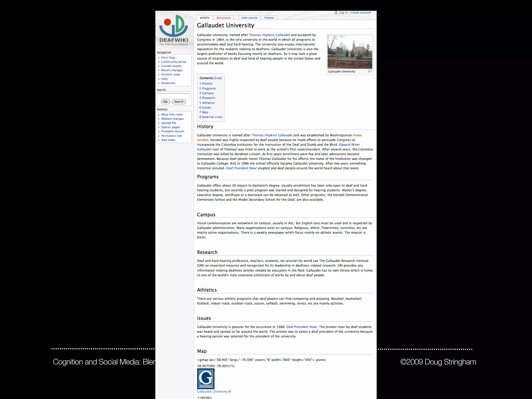Open the view source tab
The width and height of the screenshot is (532, 399).
point(249,18)
